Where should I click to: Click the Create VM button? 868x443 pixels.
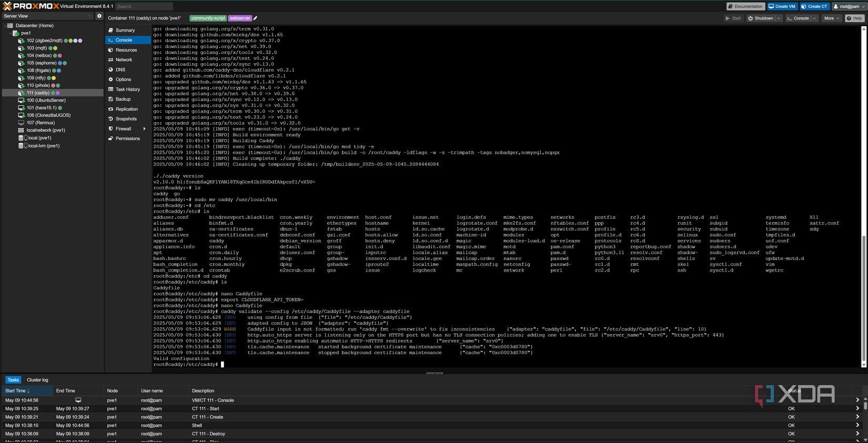(x=782, y=6)
